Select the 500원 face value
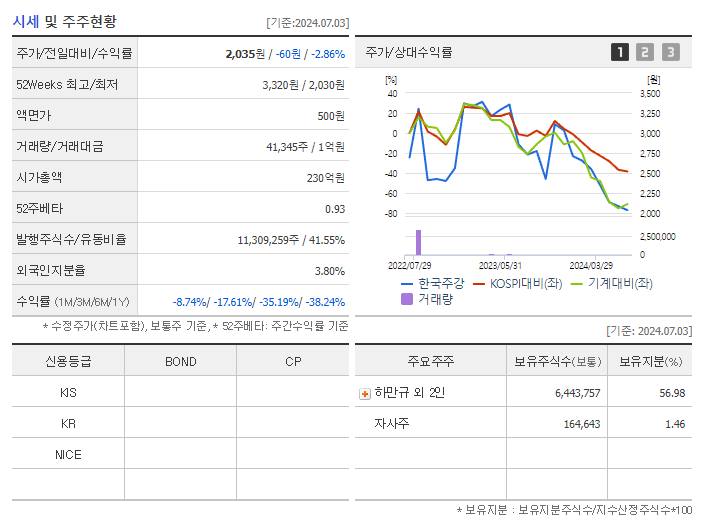702x525 pixels. click(331, 116)
